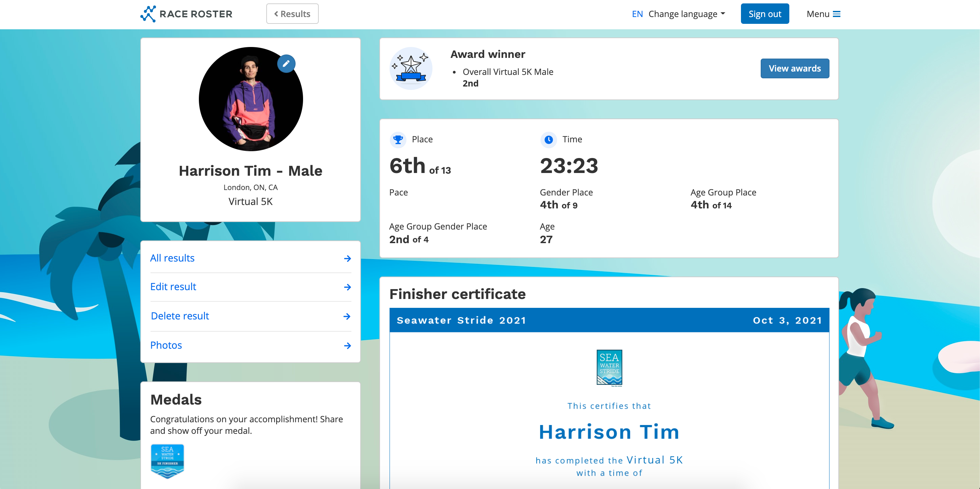Click the clock icon beside Time
This screenshot has height=489, width=980.
pyautogui.click(x=548, y=140)
